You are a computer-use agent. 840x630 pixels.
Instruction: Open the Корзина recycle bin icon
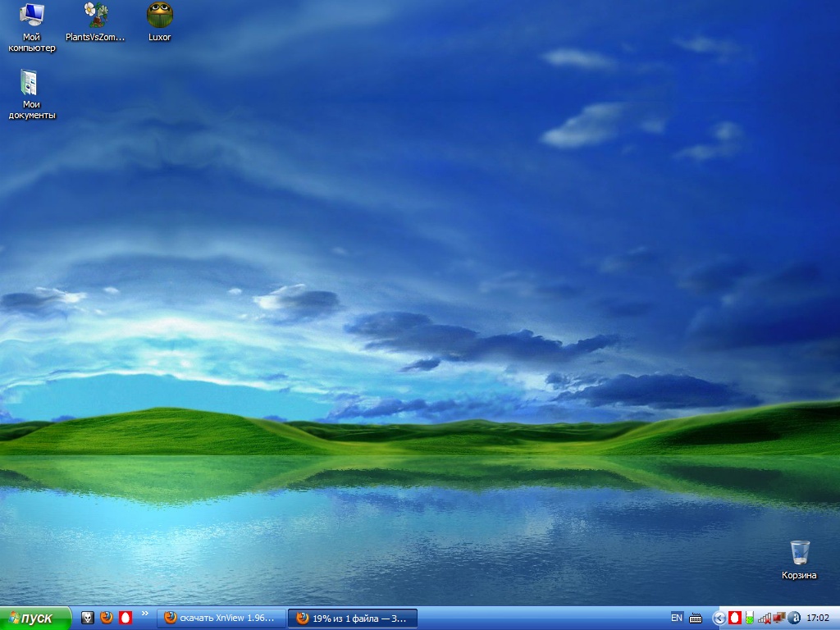tap(799, 552)
